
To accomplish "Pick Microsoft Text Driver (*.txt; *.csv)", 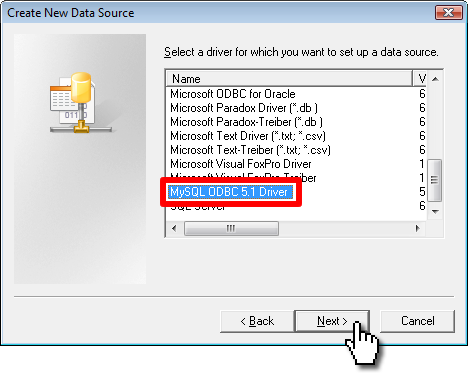I will coord(248,136).
